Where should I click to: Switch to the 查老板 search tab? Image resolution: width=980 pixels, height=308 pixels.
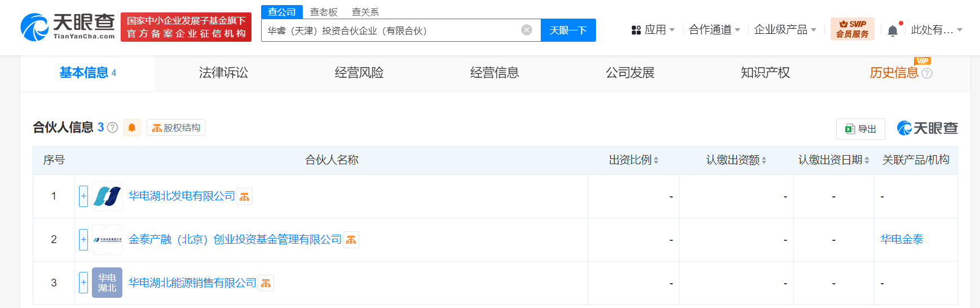(x=324, y=12)
